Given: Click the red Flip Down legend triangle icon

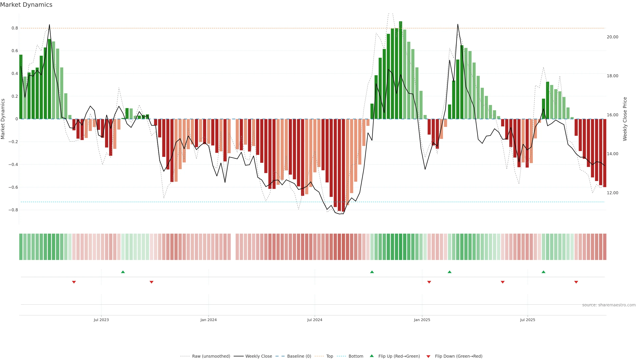Looking at the screenshot, I should pyautogui.click(x=428, y=356).
